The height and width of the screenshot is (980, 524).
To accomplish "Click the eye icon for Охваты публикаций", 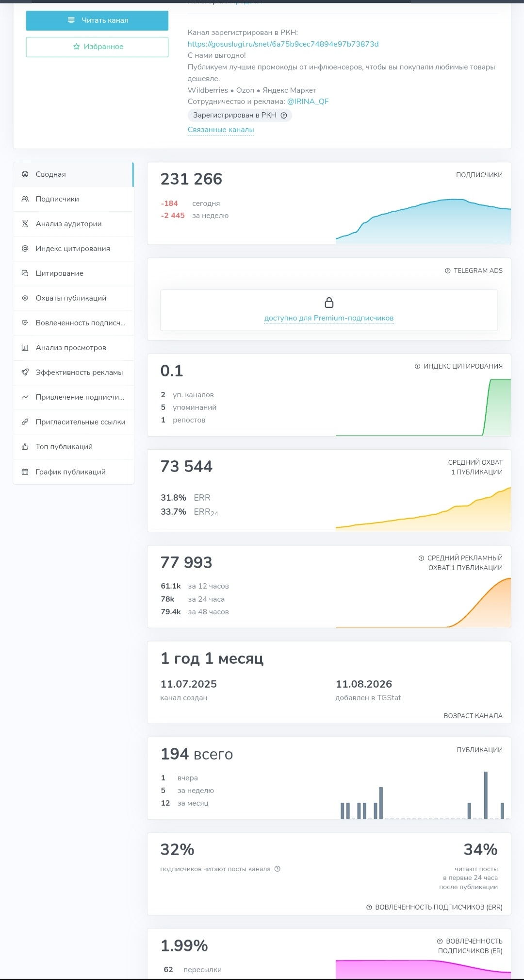I will pos(25,298).
